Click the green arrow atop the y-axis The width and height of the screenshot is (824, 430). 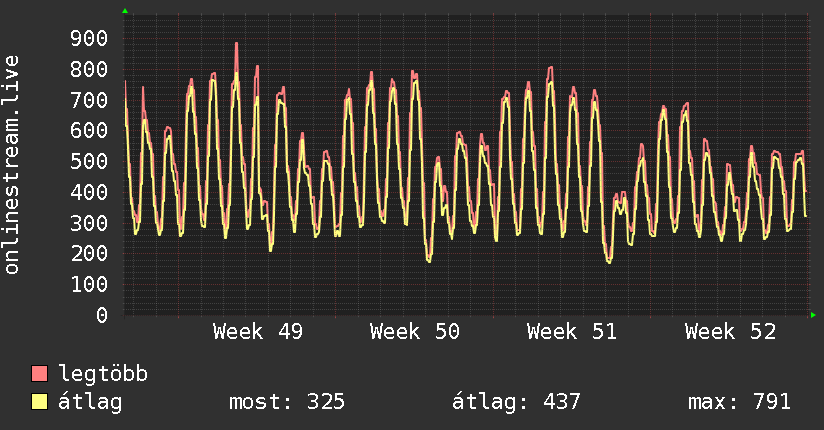click(x=125, y=11)
